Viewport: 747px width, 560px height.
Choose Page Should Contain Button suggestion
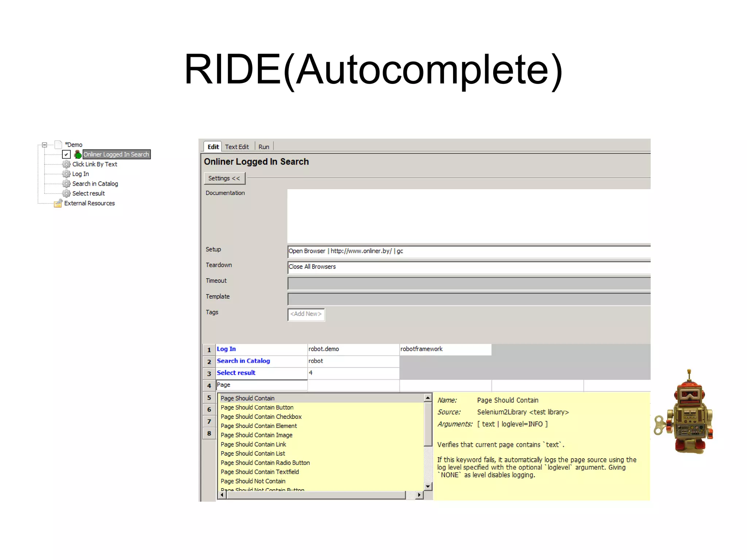(257, 408)
